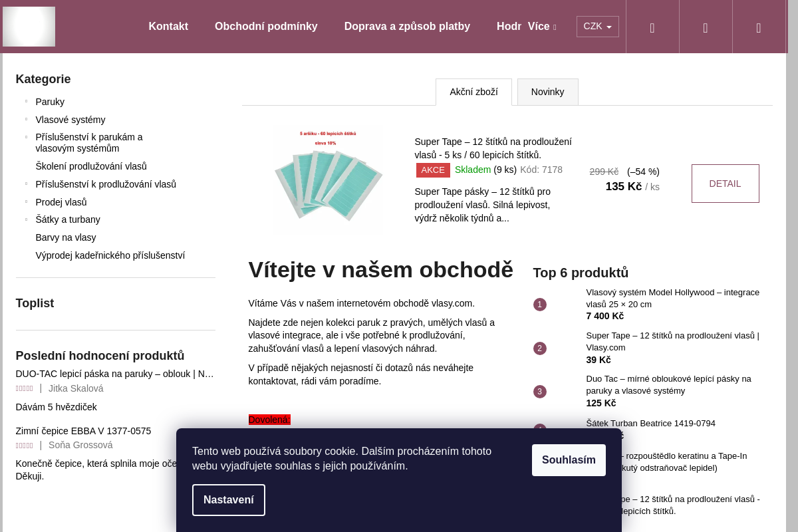Expand Příslušenství k prodlužování vlasů category
798x532 pixels.
(26, 184)
